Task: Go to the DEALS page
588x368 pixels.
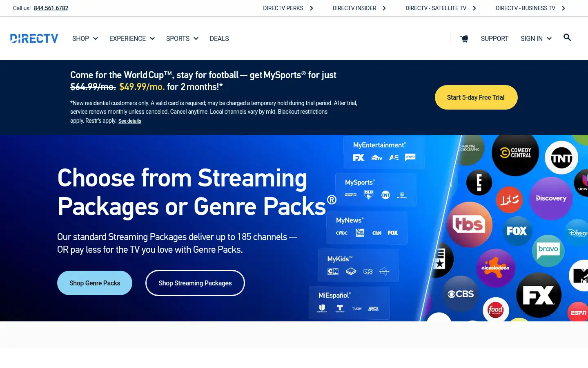Action: click(219, 38)
